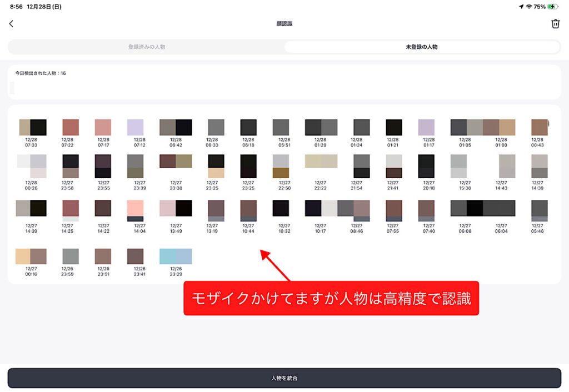The width and height of the screenshot is (569, 392).
Task: Click the trash can delete icon
Action: point(555,24)
